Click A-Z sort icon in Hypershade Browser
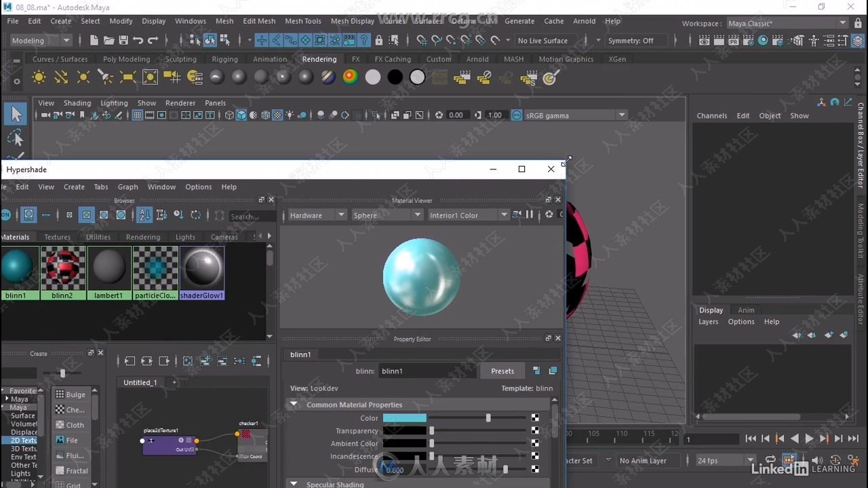 [x=144, y=216]
